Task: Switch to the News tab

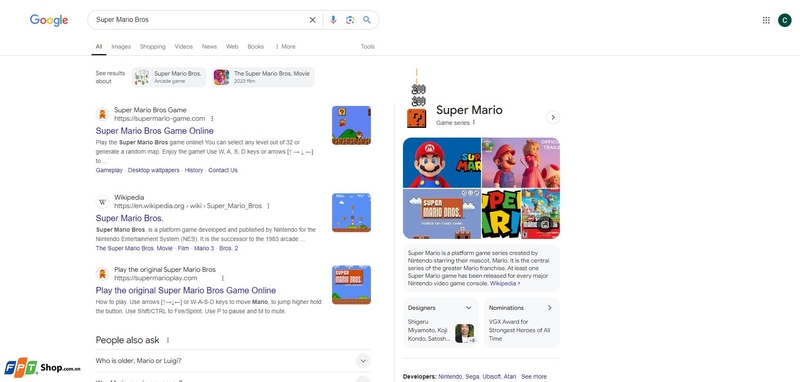Action: pos(209,46)
